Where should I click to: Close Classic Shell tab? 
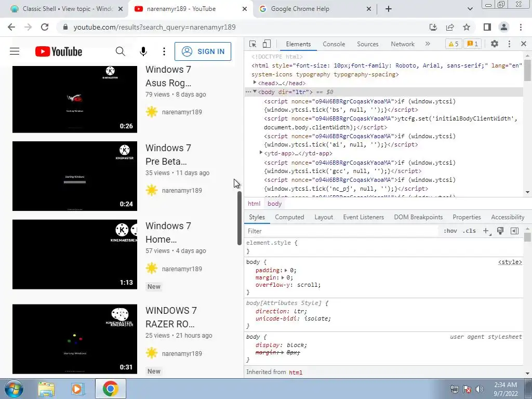click(120, 9)
